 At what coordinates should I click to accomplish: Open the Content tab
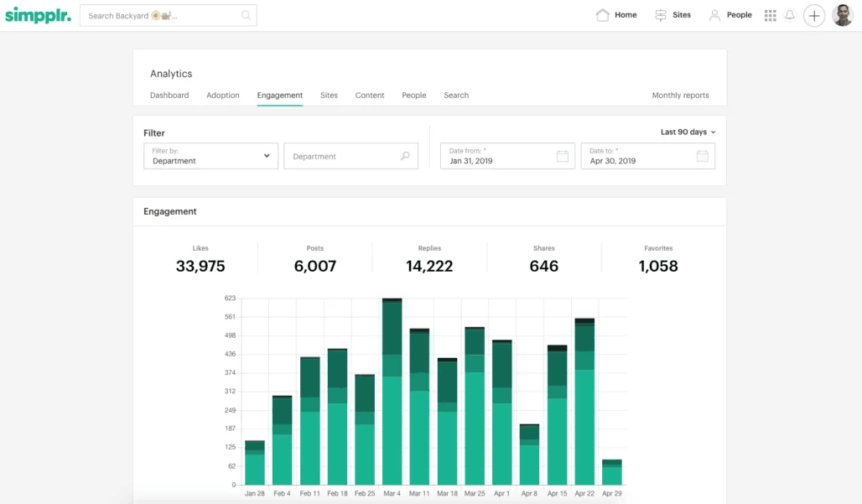point(370,95)
